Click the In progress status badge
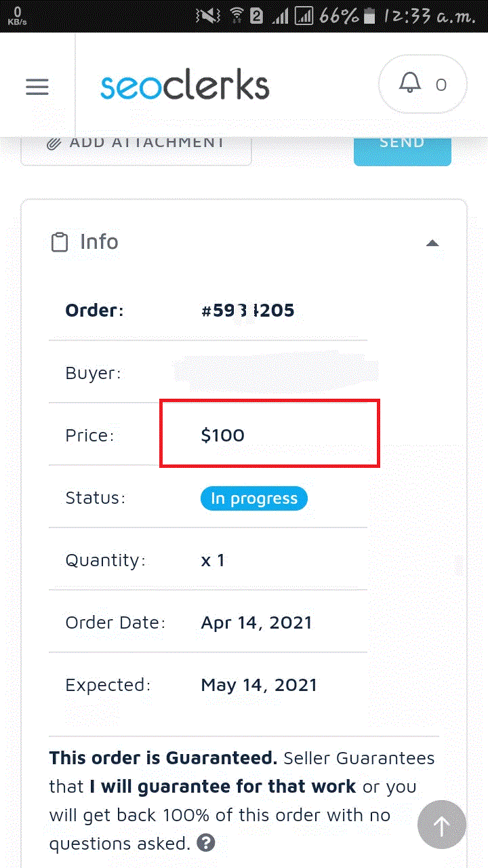This screenshot has width=488, height=868. [253, 498]
